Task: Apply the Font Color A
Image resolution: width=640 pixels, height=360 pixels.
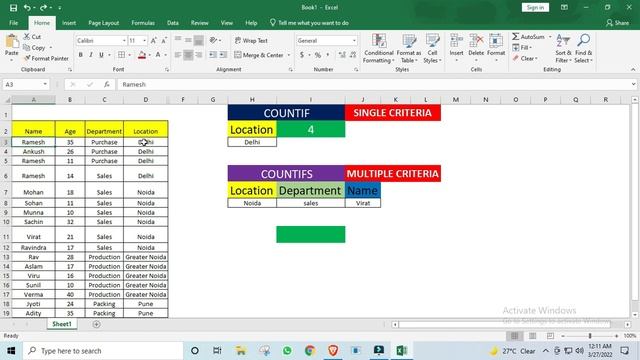Action: pyautogui.click(x=158, y=55)
